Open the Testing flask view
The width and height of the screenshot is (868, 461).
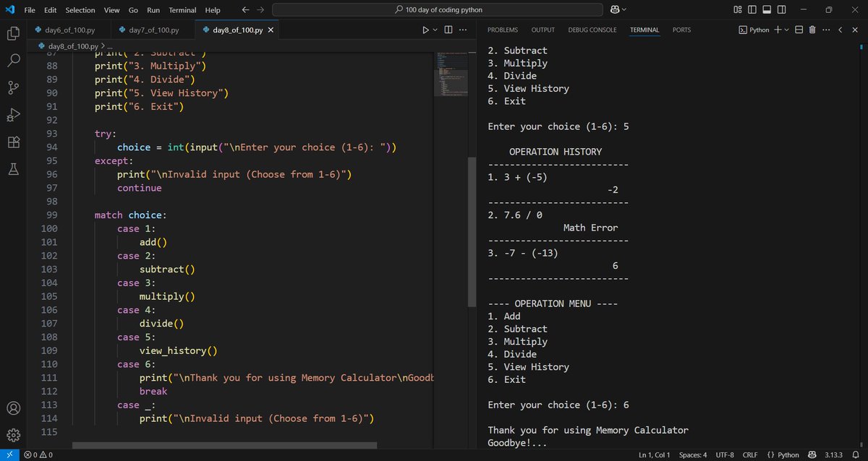[13, 169]
